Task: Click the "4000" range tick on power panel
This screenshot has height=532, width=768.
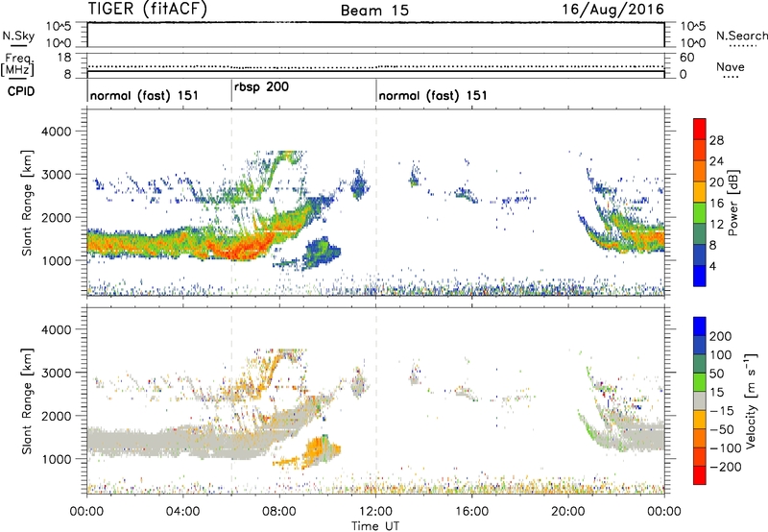Action: 57,132
